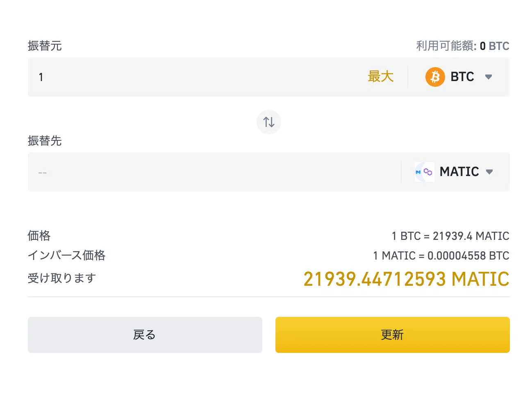532x393 pixels.
Task: Click the yellow 更新 refresh button
Action: tap(393, 335)
